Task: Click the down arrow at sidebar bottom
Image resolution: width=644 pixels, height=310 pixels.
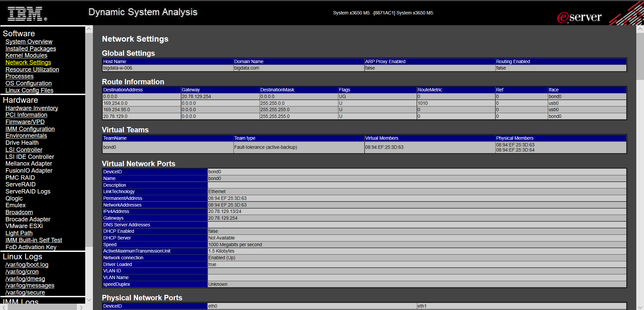Action: pos(89,300)
